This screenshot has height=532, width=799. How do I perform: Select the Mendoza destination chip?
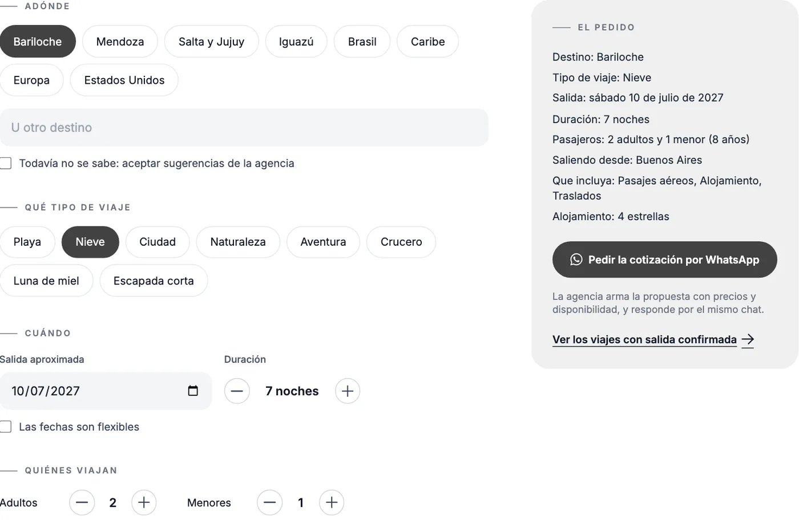(120, 42)
